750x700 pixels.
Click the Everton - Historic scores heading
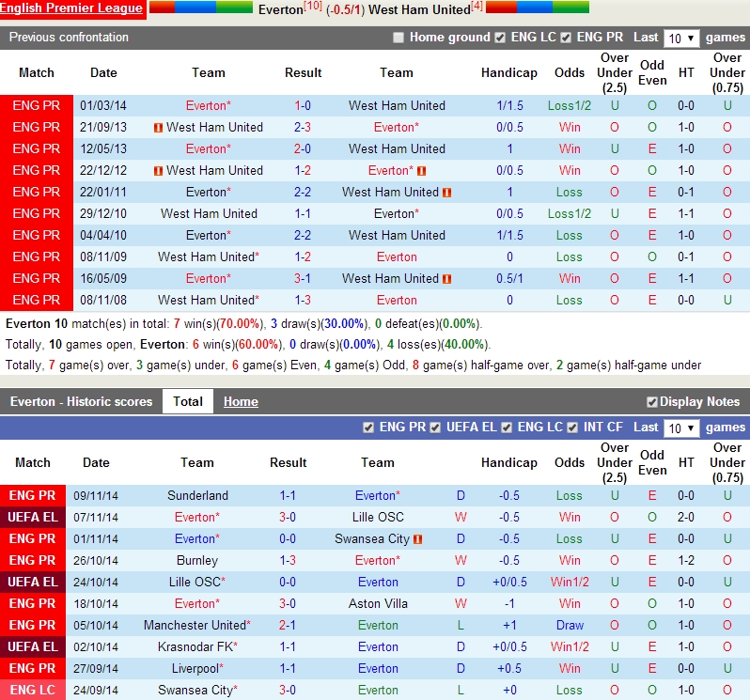(x=82, y=401)
